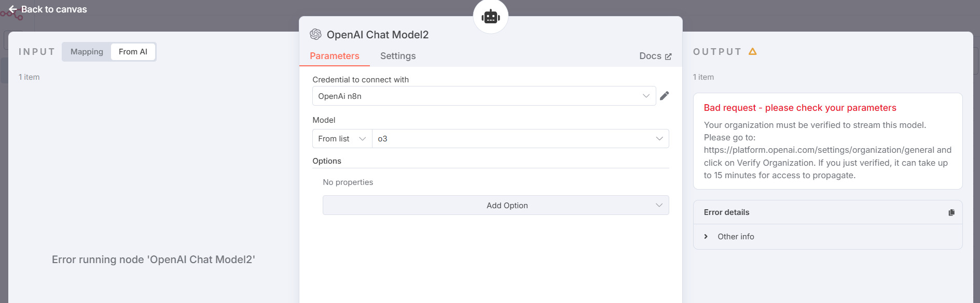
Task: Switch to the Settings tab
Action: pos(398,56)
